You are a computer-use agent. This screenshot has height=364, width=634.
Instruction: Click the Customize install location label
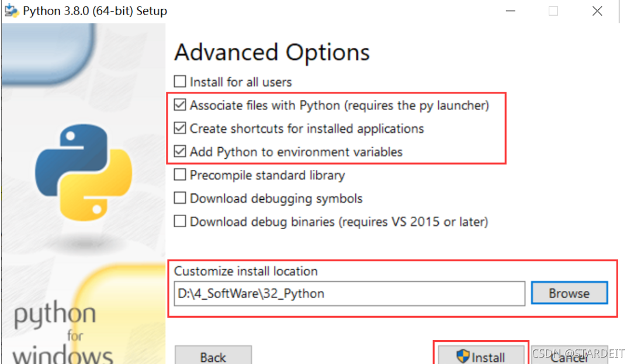(x=246, y=271)
